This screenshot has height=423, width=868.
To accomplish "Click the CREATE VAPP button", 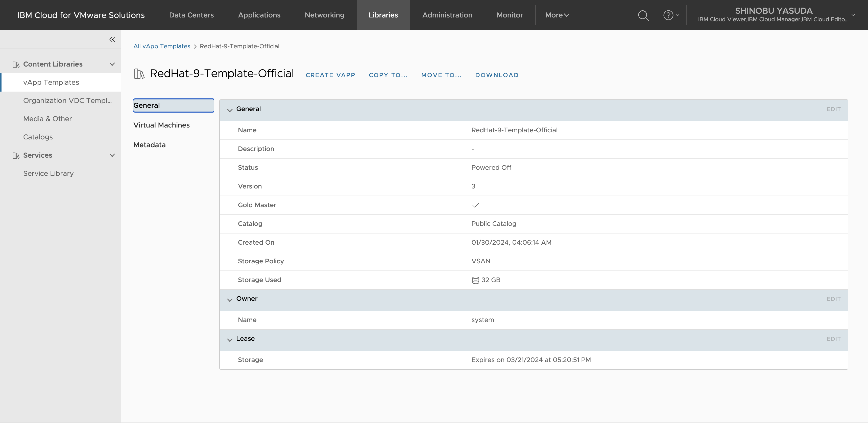I will [x=330, y=75].
